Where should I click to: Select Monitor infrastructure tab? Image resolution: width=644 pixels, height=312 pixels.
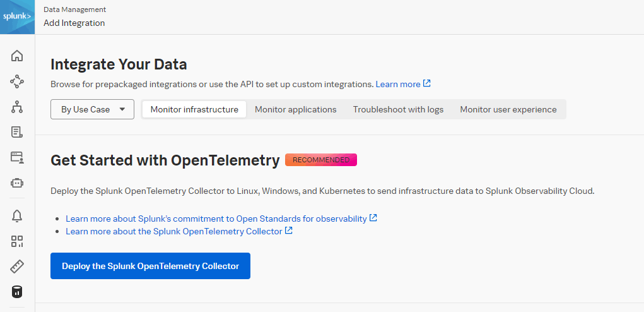pos(194,109)
